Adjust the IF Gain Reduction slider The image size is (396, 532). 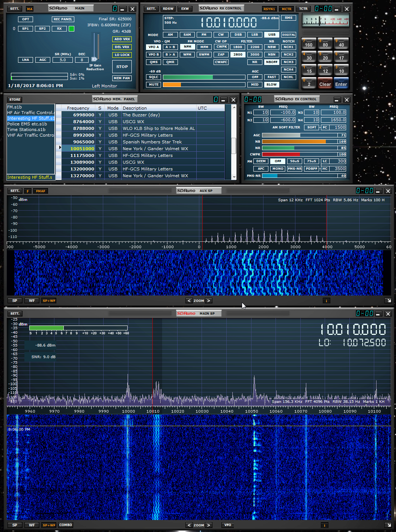coord(95,59)
